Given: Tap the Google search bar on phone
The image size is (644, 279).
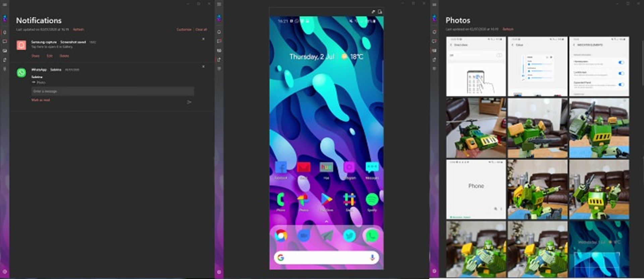Looking at the screenshot, I should [x=326, y=258].
